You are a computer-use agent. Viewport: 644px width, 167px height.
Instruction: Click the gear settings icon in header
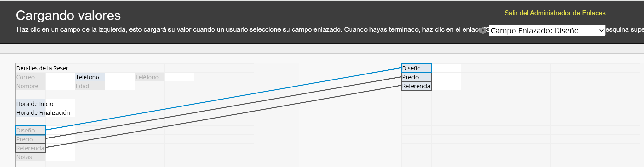click(x=483, y=30)
